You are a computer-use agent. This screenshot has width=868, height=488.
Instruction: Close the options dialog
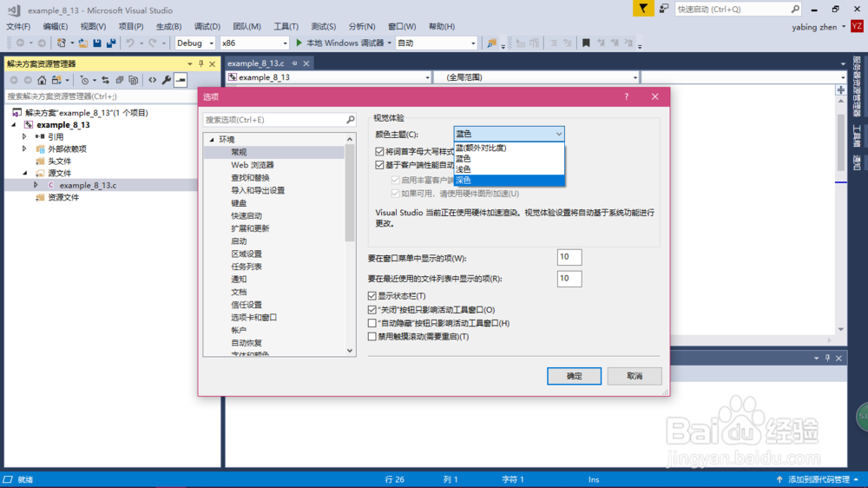tap(654, 96)
